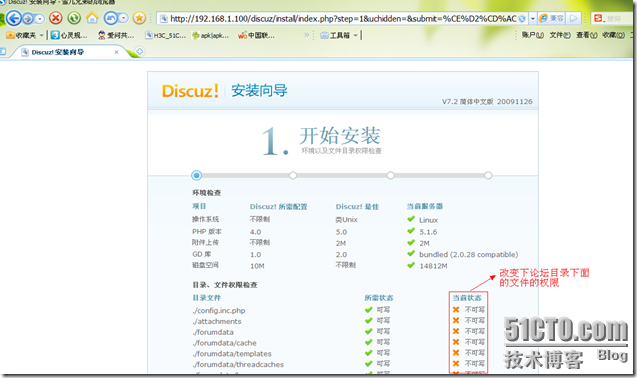Image resolution: width=637 pixels, height=378 pixels.
Task: Click the 安装向导 header title
Action: click(259, 90)
